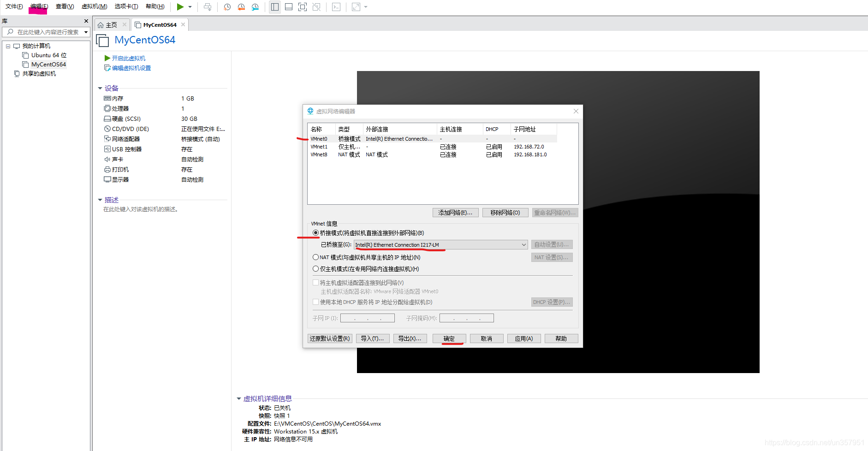Select 仅主机模式 radio button

tap(315, 269)
